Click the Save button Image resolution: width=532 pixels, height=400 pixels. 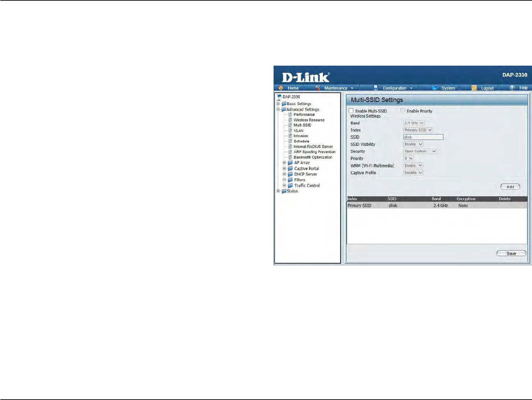pyautogui.click(x=511, y=254)
